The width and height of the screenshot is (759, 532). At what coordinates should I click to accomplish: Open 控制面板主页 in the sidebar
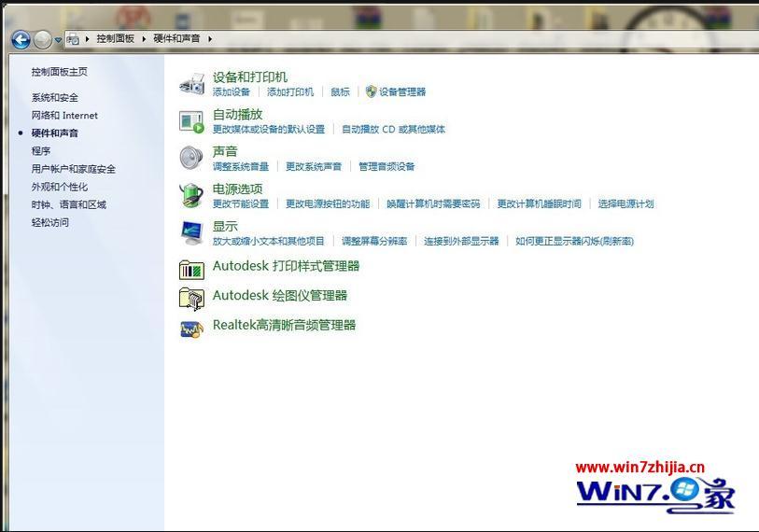tap(60, 72)
